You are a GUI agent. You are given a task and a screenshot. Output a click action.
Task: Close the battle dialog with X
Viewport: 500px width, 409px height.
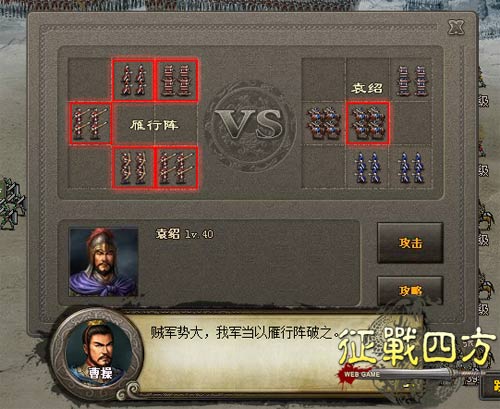(456, 27)
